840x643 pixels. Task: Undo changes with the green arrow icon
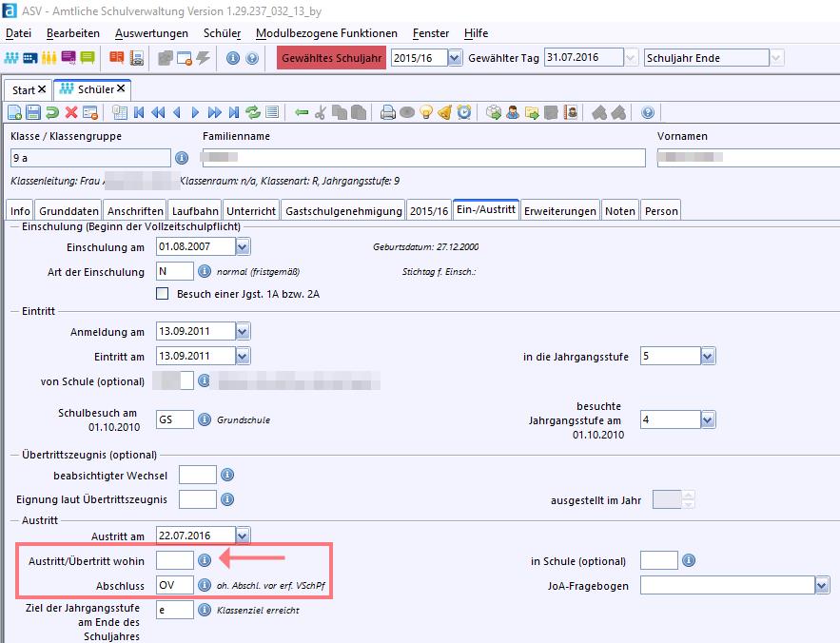52,112
